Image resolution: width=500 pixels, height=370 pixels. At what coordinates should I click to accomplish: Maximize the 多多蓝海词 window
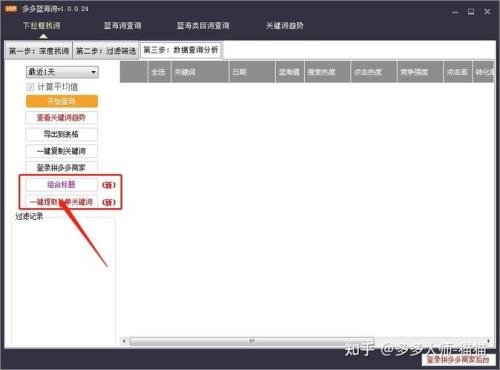click(471, 12)
